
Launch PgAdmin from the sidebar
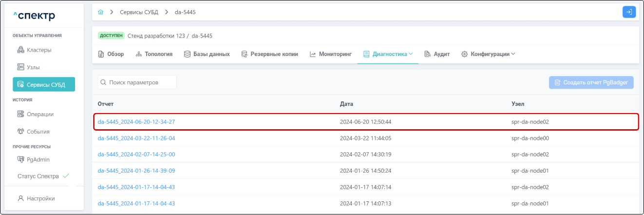[x=38, y=159]
